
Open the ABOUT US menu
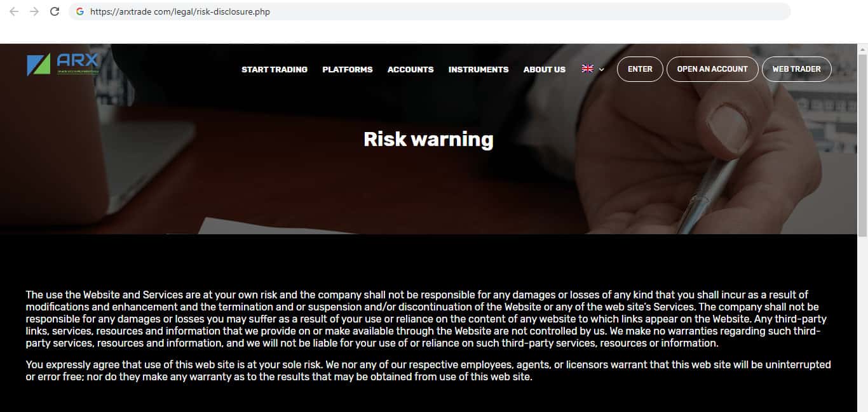click(545, 69)
